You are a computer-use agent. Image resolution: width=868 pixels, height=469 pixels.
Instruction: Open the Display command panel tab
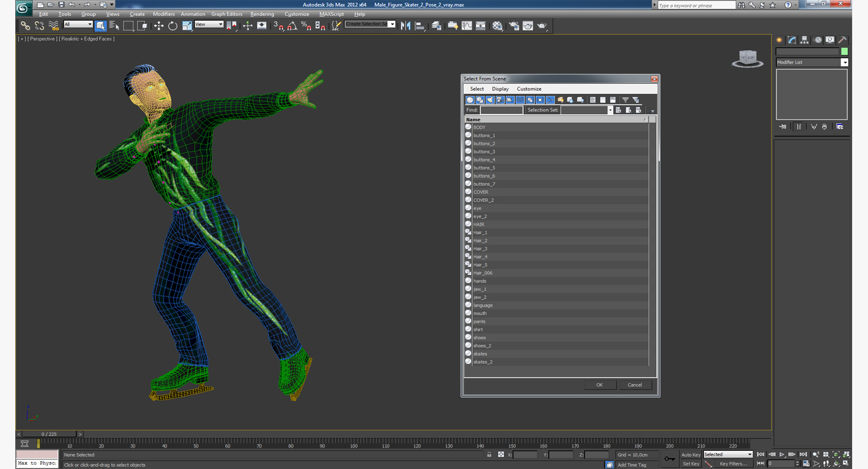[x=830, y=40]
